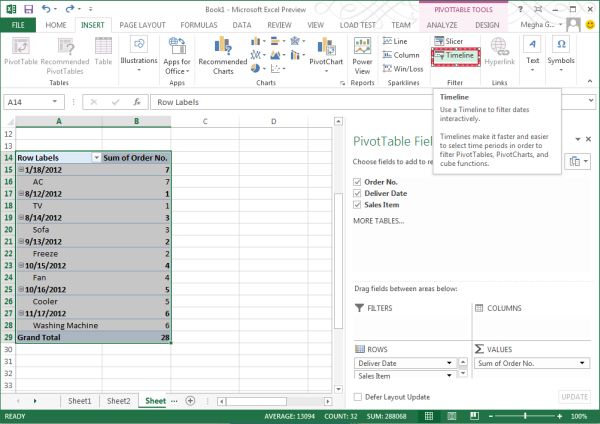Collapse the 10/16/2012 row group
The width and height of the screenshot is (600, 424).
tap(21, 289)
